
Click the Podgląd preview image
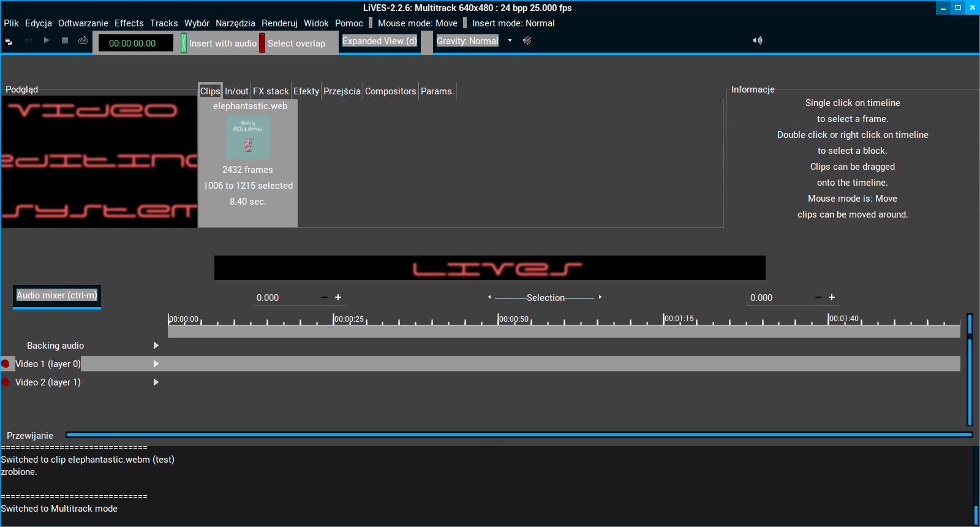pyautogui.click(x=99, y=162)
